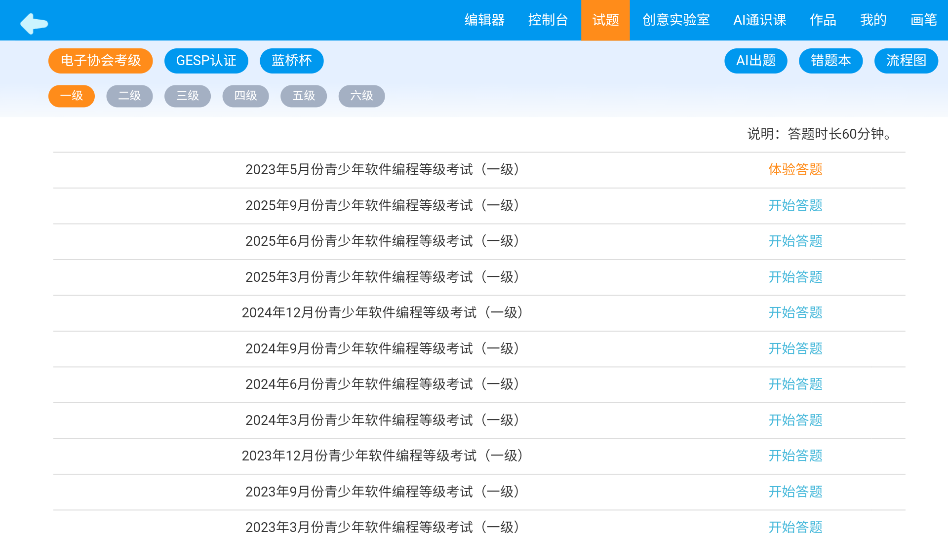Image resolution: width=948 pixels, height=533 pixels.
Task: Start the 2024年12月 exam with 开始答题
Action: 795,313
